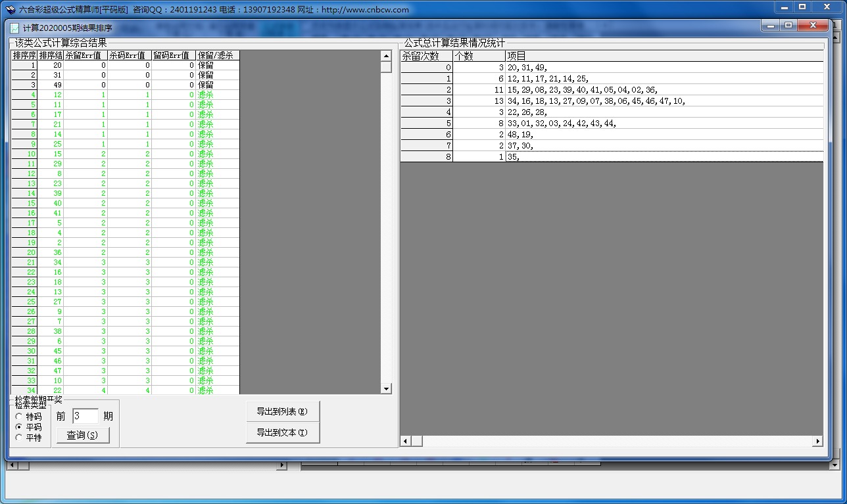Click the up arrow of the left table scrollbar

coord(386,56)
